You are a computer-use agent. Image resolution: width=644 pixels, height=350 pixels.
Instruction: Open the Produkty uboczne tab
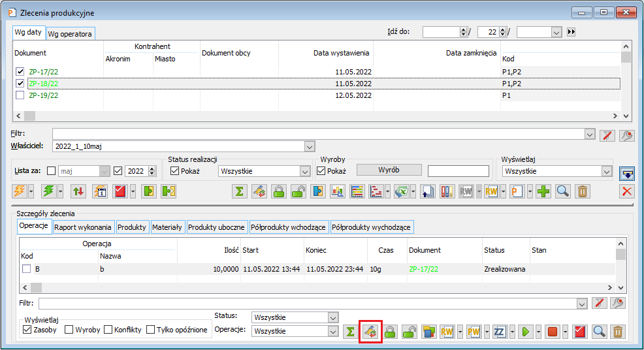click(x=216, y=227)
